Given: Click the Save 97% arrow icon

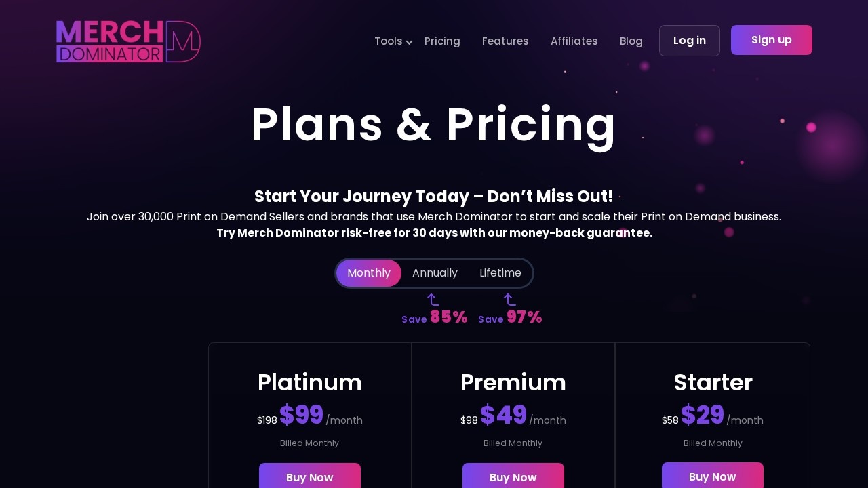Looking at the screenshot, I should point(509,300).
